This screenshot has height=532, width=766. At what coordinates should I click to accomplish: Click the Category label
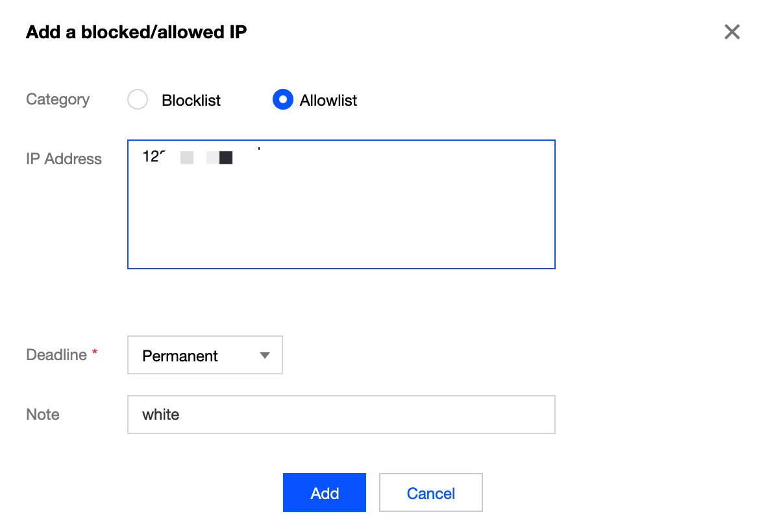click(58, 99)
